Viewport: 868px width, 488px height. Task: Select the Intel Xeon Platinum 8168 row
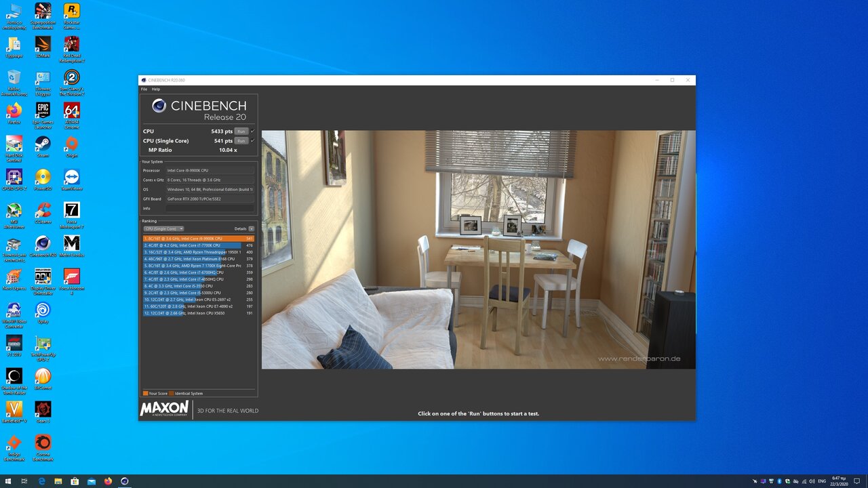tap(198, 259)
